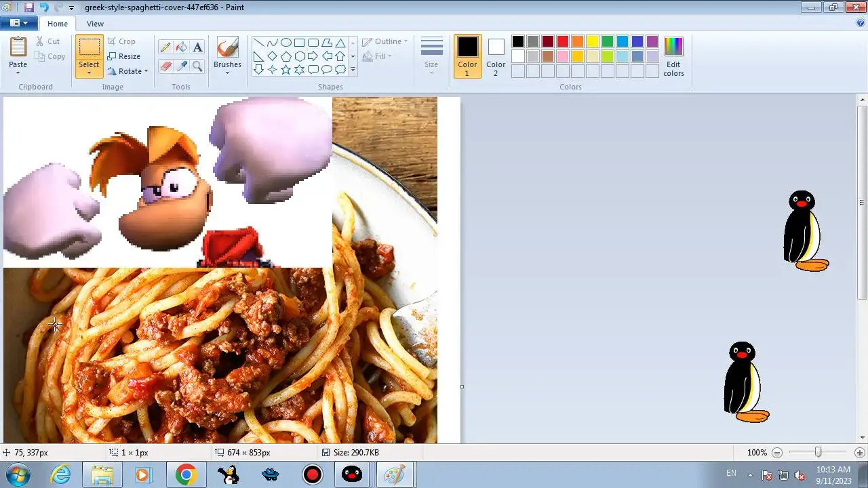Click the Resize button
The height and width of the screenshot is (488, 868).
coord(123,56)
